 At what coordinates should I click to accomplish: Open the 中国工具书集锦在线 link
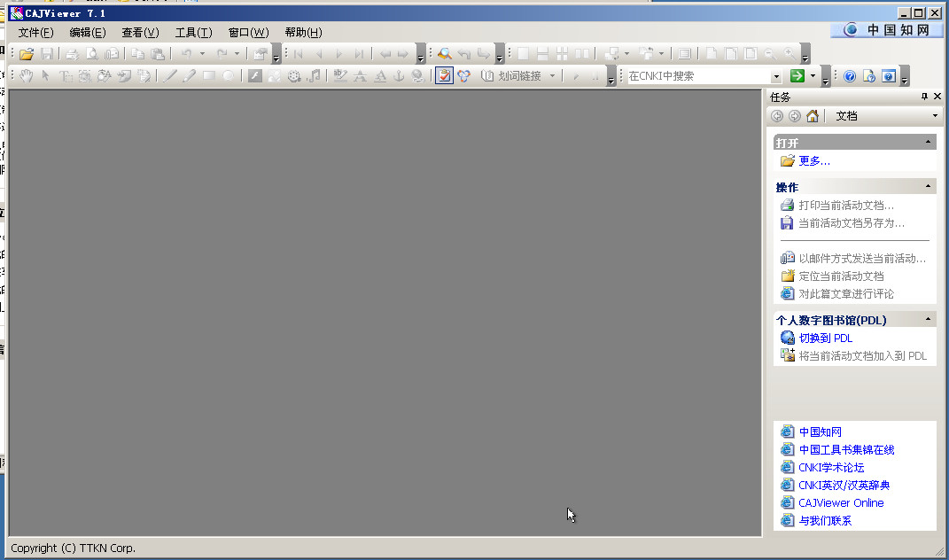846,449
